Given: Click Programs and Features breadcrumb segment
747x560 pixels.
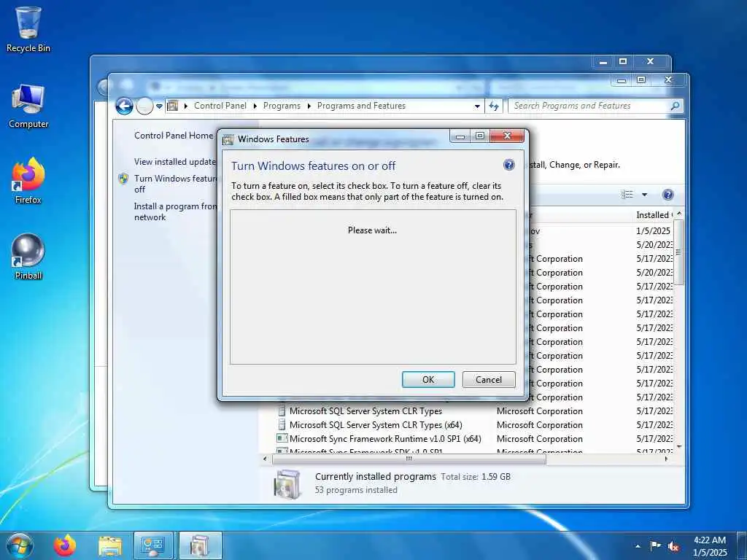Looking at the screenshot, I should point(362,106).
